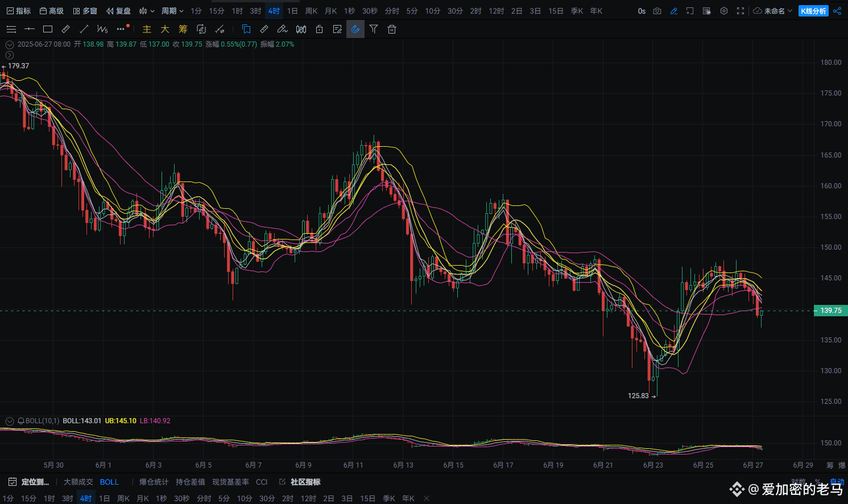Toggle the magnet snap mode
Viewport: 848px width, 504px height.
pyautogui.click(x=355, y=29)
